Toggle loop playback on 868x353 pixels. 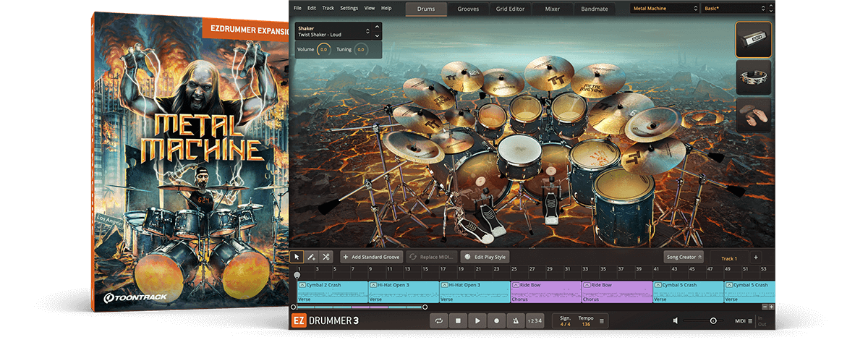[438, 320]
